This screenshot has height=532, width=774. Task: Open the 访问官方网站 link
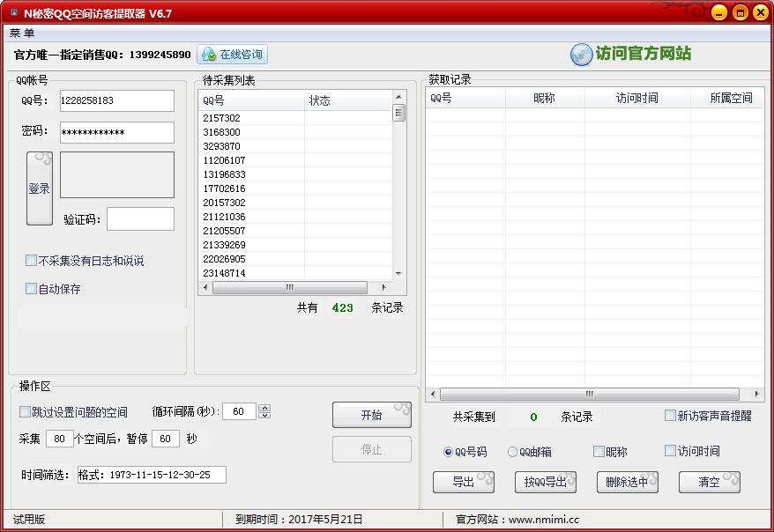click(x=644, y=53)
